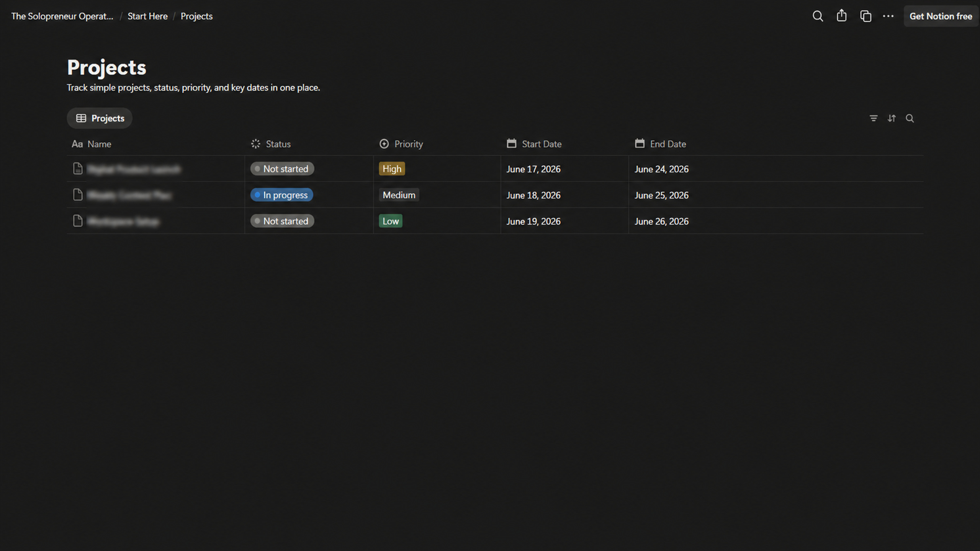Click the Name column header
Viewport: 980px width, 551px height.
click(91, 144)
